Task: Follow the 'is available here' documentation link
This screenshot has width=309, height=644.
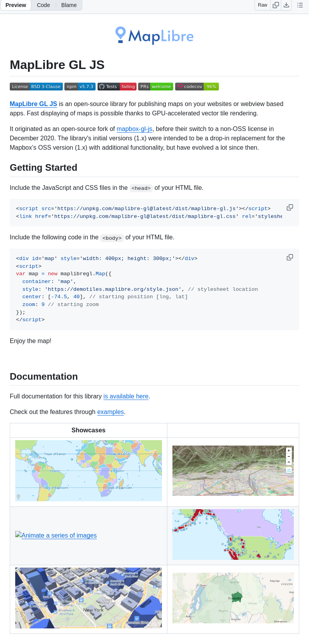Action: [x=126, y=396]
